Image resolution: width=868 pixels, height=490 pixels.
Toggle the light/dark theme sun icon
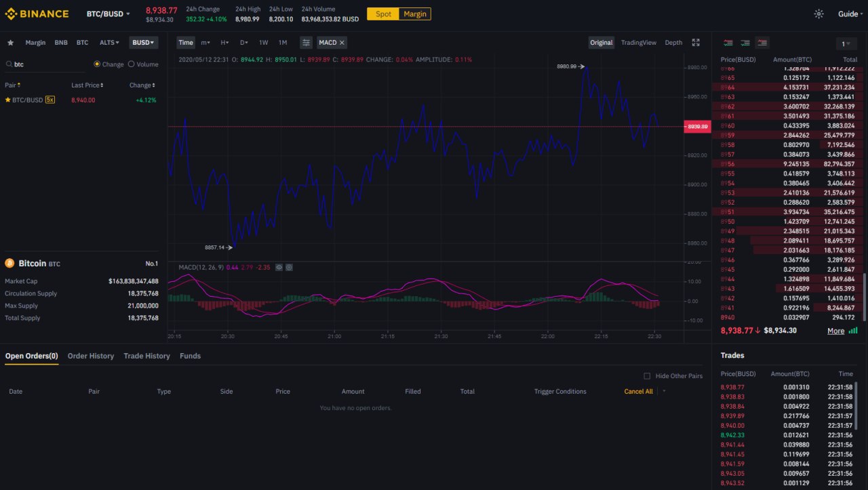pyautogui.click(x=818, y=14)
